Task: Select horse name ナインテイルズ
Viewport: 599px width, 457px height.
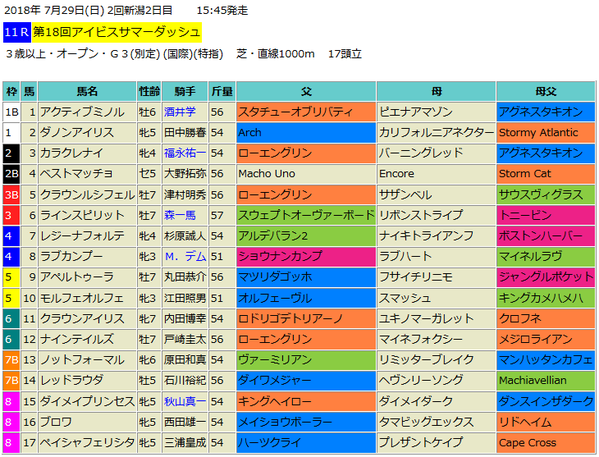Action: [77, 339]
